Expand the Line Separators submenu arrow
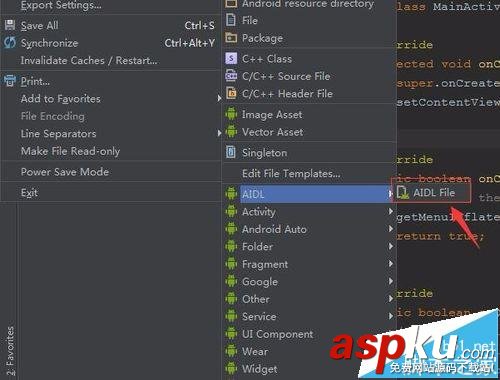 coord(219,133)
